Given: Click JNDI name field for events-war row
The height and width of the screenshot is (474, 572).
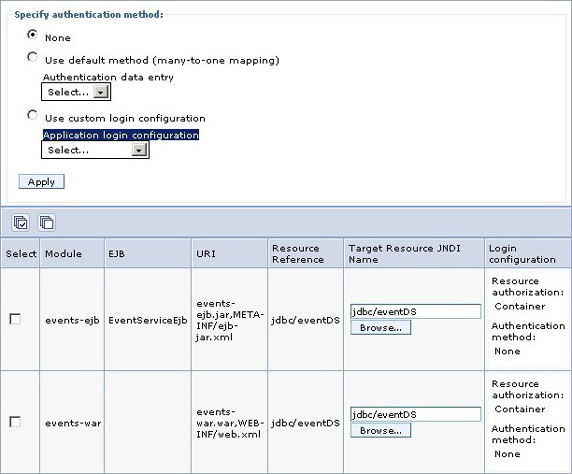Looking at the screenshot, I should [416, 415].
